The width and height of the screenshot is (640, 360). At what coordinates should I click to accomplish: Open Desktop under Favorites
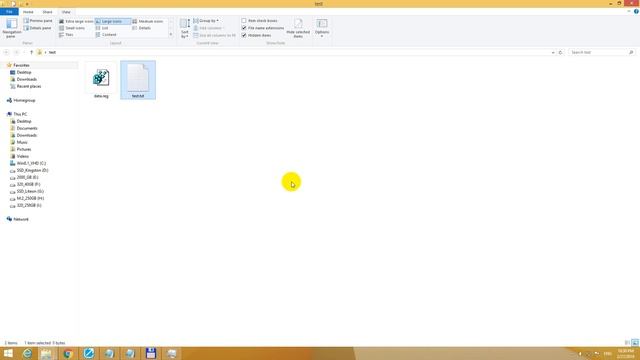(x=24, y=72)
